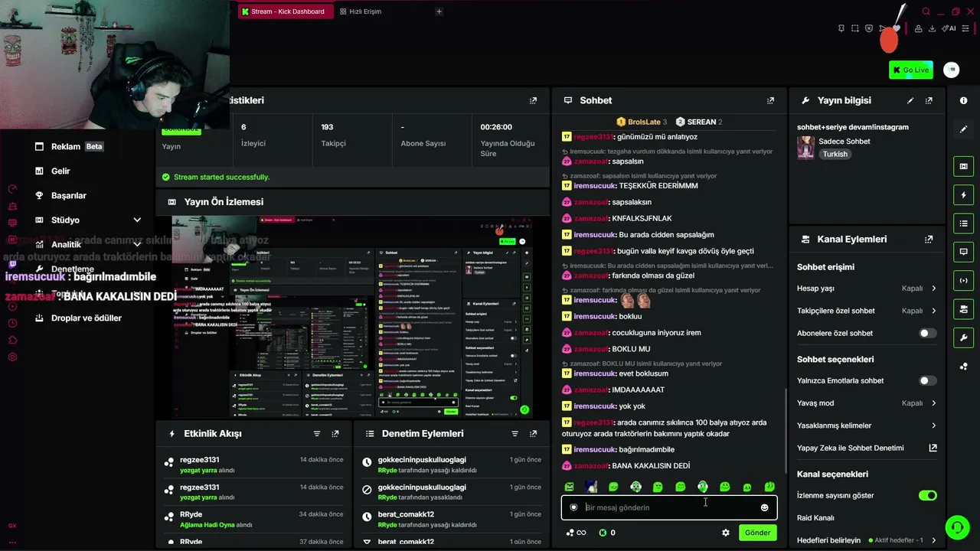980x551 pixels.
Task: Click the browser search icon at top right
Action: click(926, 11)
